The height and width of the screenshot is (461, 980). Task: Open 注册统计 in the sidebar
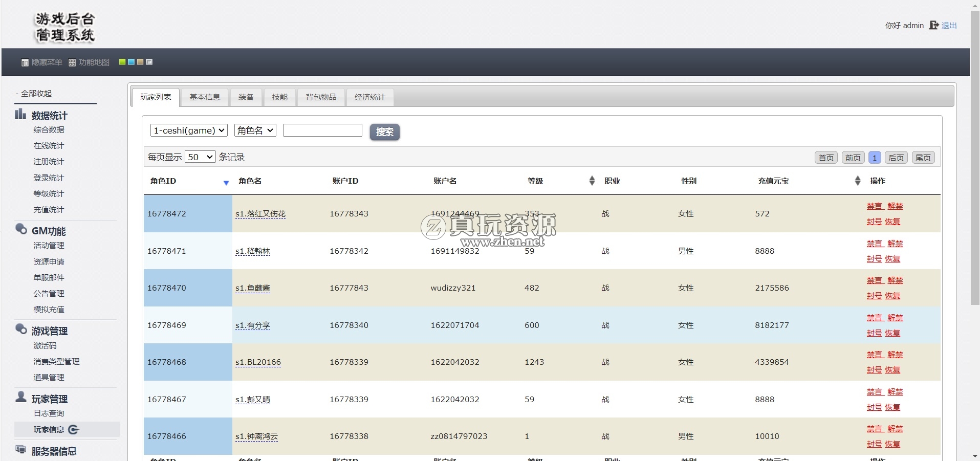pyautogui.click(x=49, y=162)
